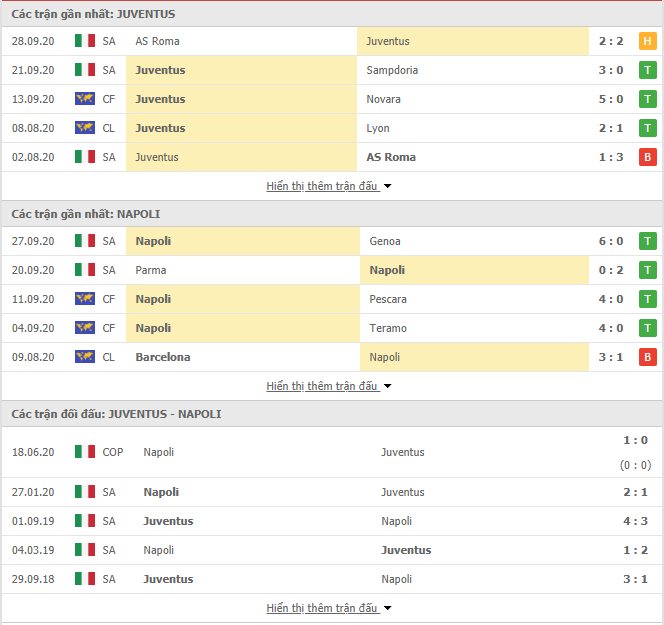
Task: Click the Pescara opponent name
Action: (x=388, y=299)
